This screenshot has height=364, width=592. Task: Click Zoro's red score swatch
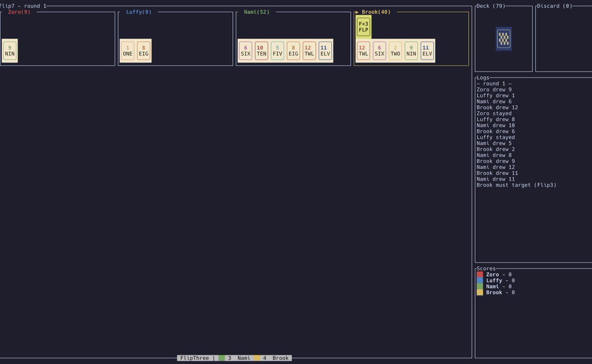480,275
